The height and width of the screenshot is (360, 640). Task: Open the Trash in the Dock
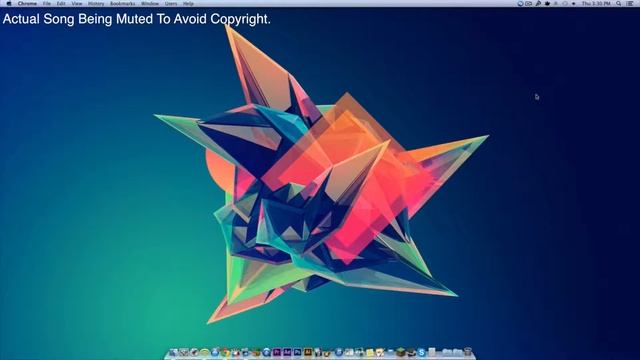(468, 351)
